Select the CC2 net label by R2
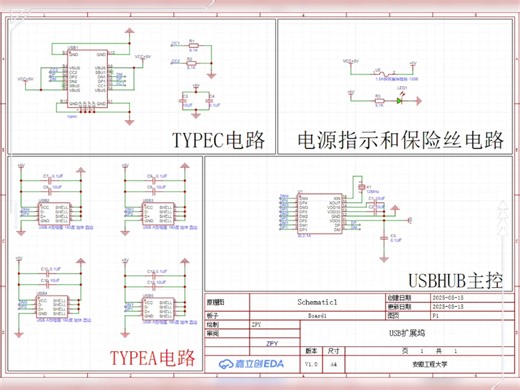Viewport: 520px width, 390px height. coord(175,61)
